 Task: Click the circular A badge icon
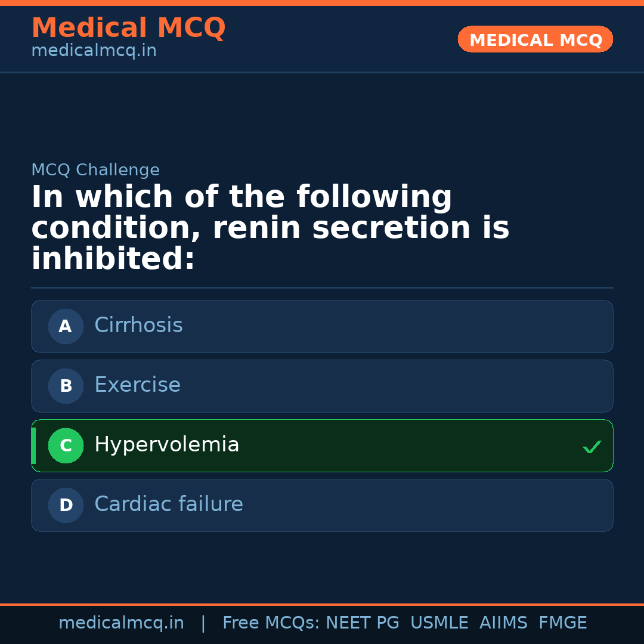(x=66, y=326)
